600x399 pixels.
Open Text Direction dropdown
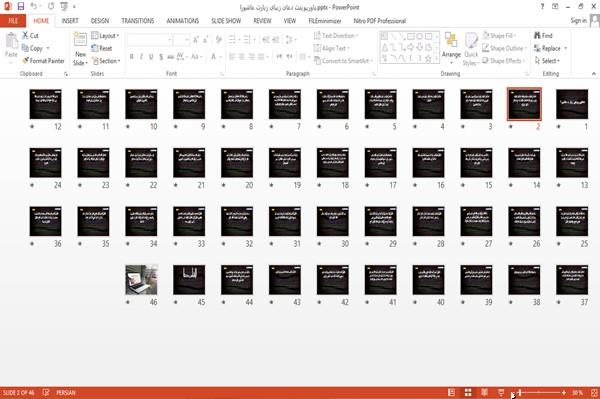point(336,36)
